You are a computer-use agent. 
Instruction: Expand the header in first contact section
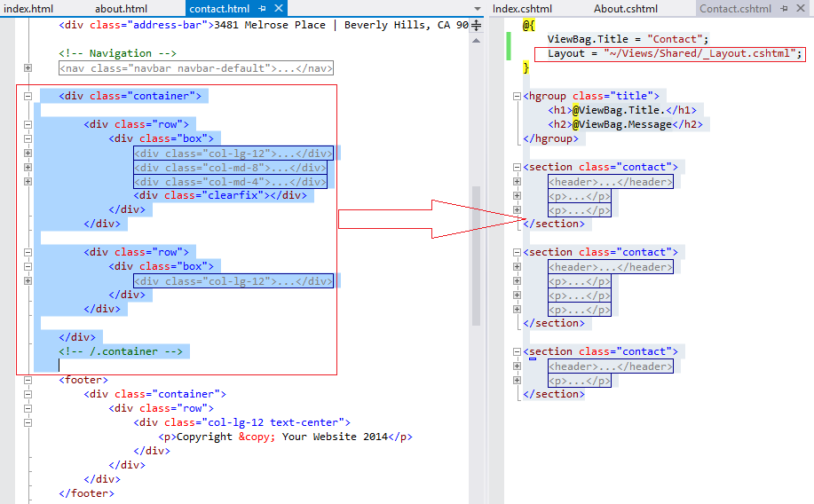[x=517, y=181]
